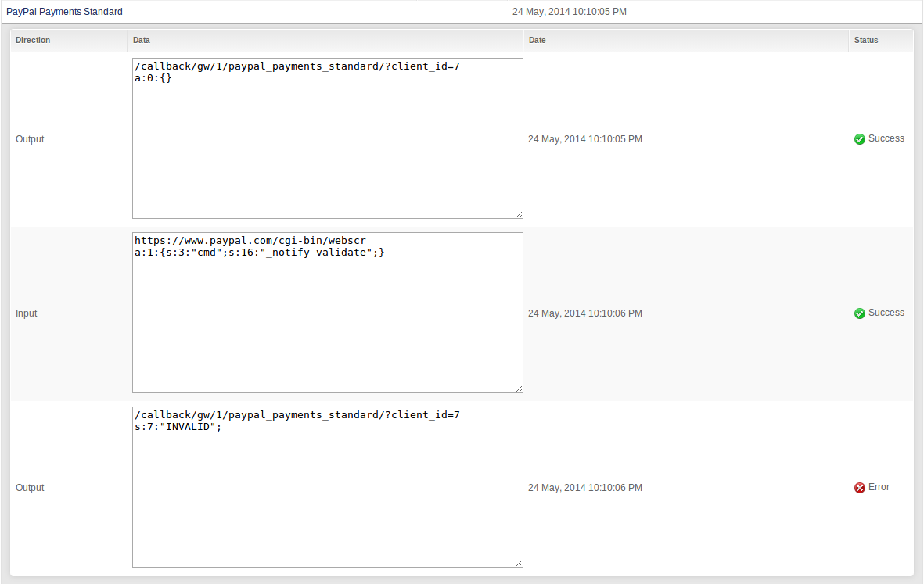The width and height of the screenshot is (924, 584).
Task: Click the INVALID response data textarea
Action: coord(328,487)
